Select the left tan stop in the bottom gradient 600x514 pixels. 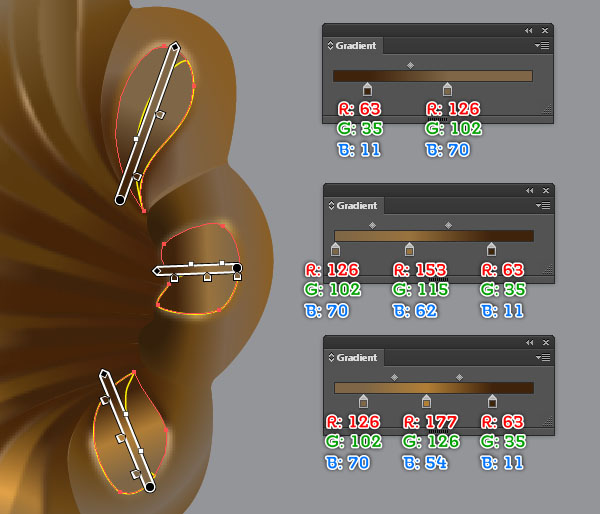[364, 401]
